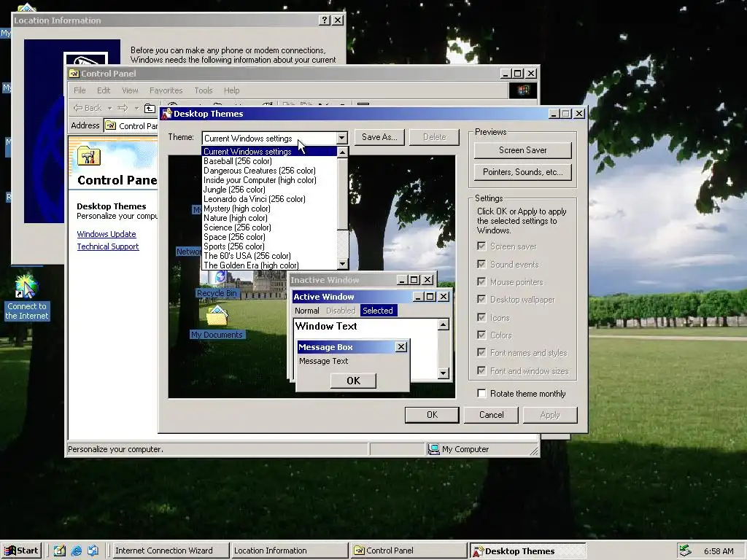Viewport: 747px width, 560px height.
Task: Click Cancel in Desktop Themes dialog
Action: (491, 415)
